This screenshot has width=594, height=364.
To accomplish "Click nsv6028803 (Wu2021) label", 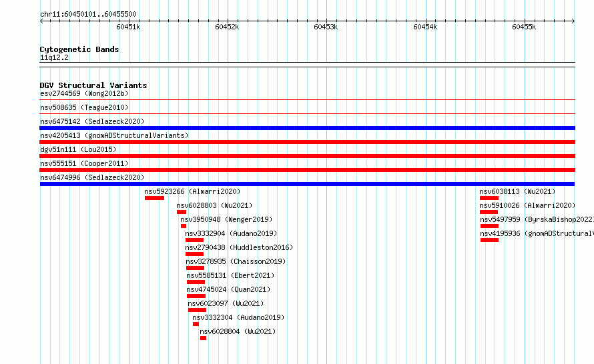I will click(x=214, y=205).
